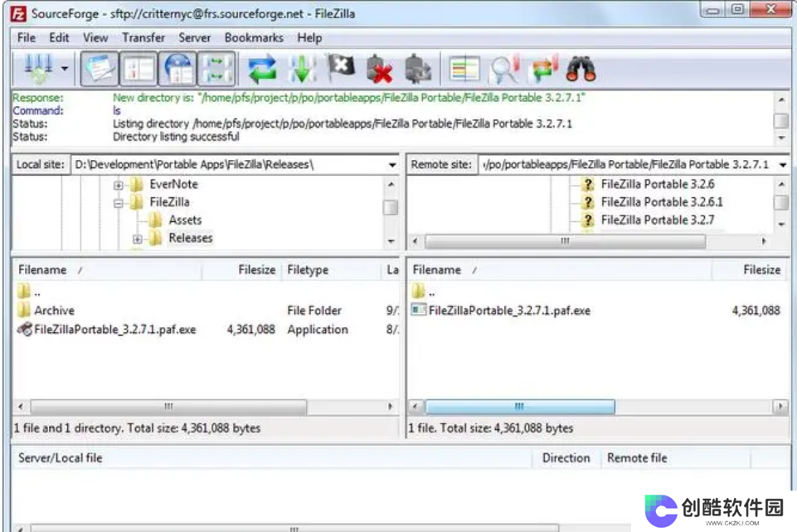Open the Bookmarks menu
The height and width of the screenshot is (532, 797).
254,37
